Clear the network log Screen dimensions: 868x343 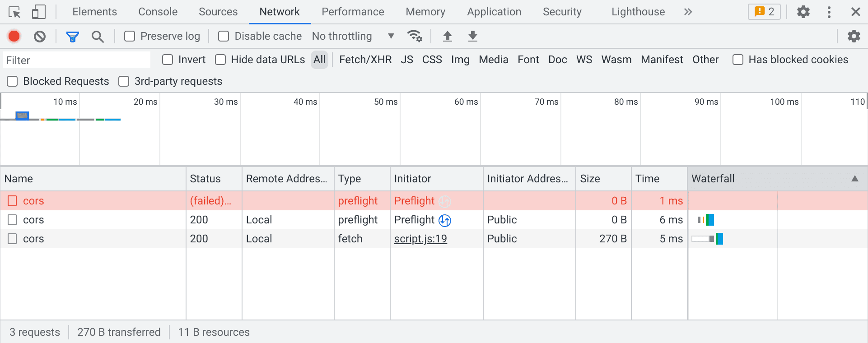point(40,36)
